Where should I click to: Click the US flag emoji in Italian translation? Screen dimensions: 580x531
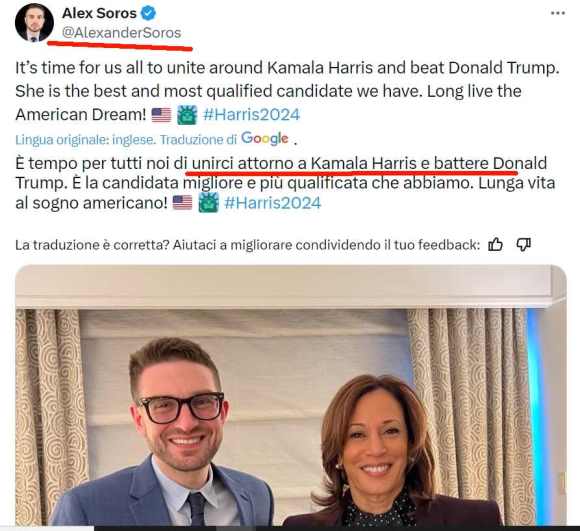182,203
